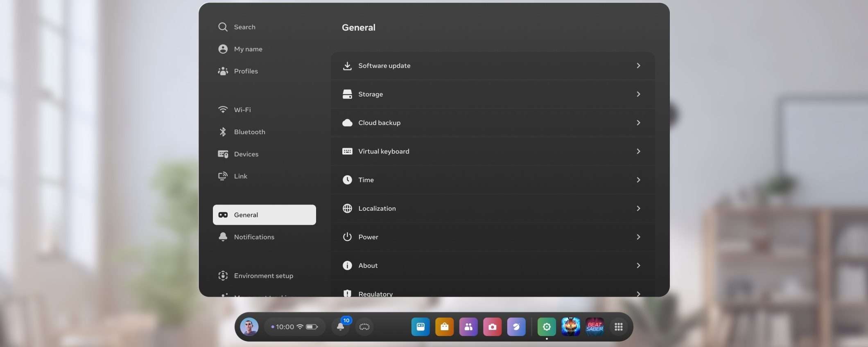Viewport: 868px width, 347px height.
Task: Open the time and battery status panel
Action: 294,327
